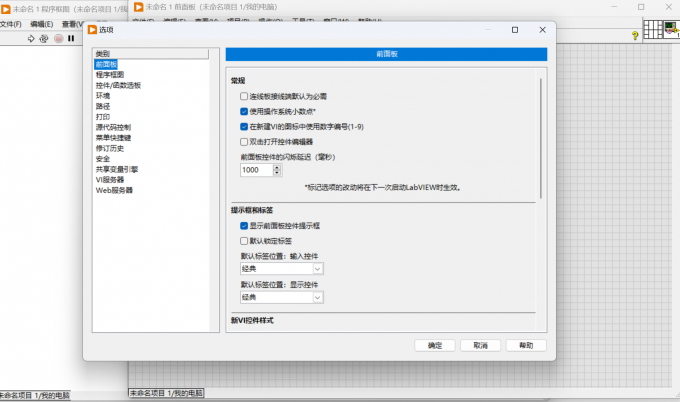Viewport: 680px width, 402px height.
Task: Open 编辑(E) menu in block diagram window
Action: [42, 24]
